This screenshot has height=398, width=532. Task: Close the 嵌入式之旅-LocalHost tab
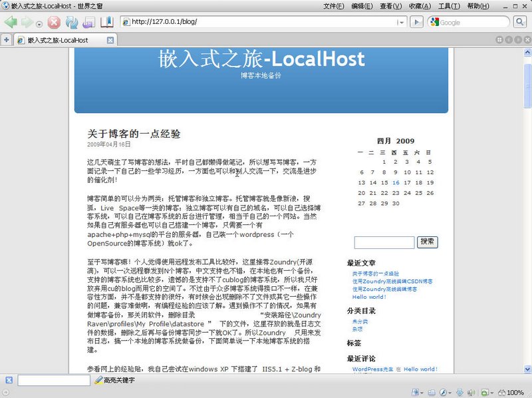[110, 41]
